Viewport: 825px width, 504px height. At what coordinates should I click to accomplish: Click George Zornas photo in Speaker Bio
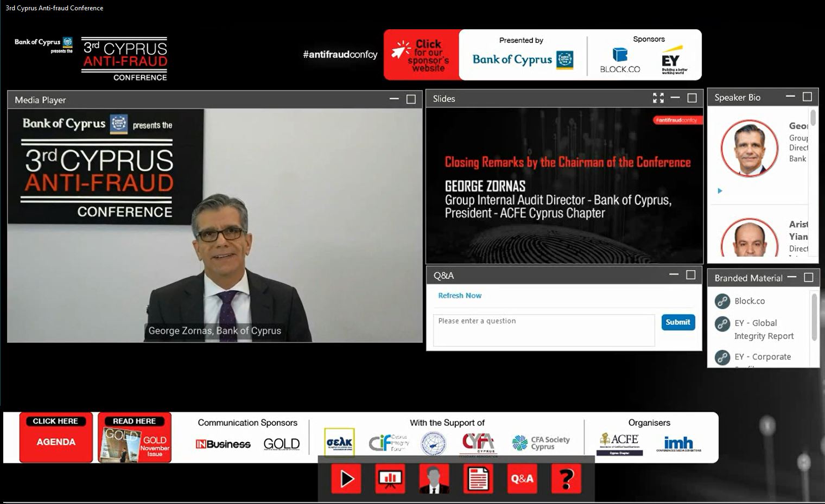750,148
